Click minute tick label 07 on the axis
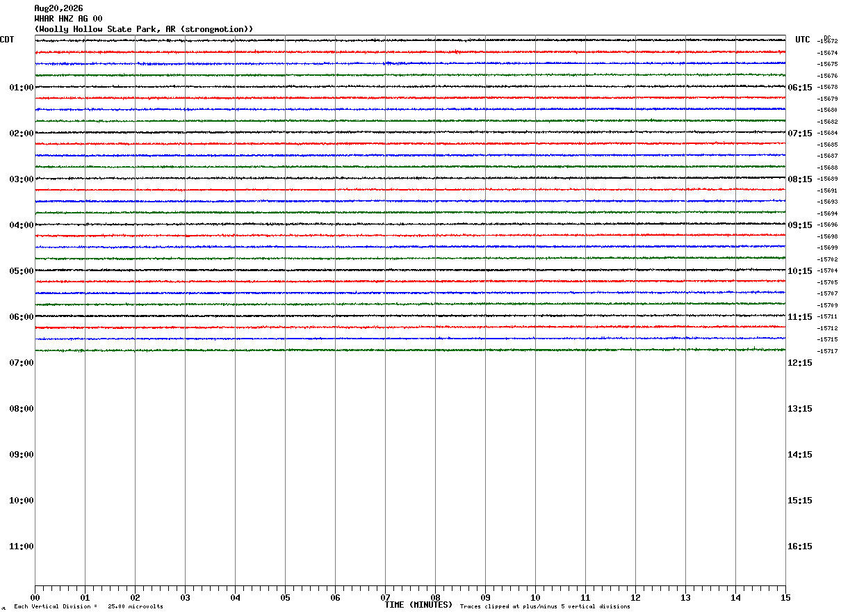The image size is (841, 616). tap(385, 597)
